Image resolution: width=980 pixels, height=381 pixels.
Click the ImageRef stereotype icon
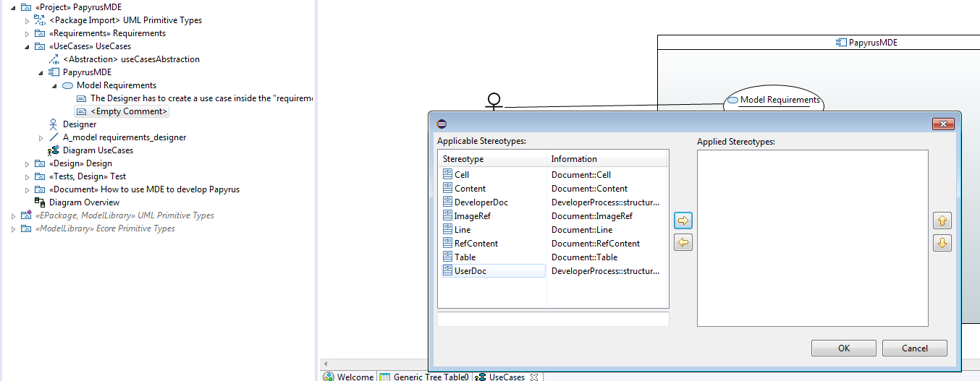pyautogui.click(x=447, y=216)
